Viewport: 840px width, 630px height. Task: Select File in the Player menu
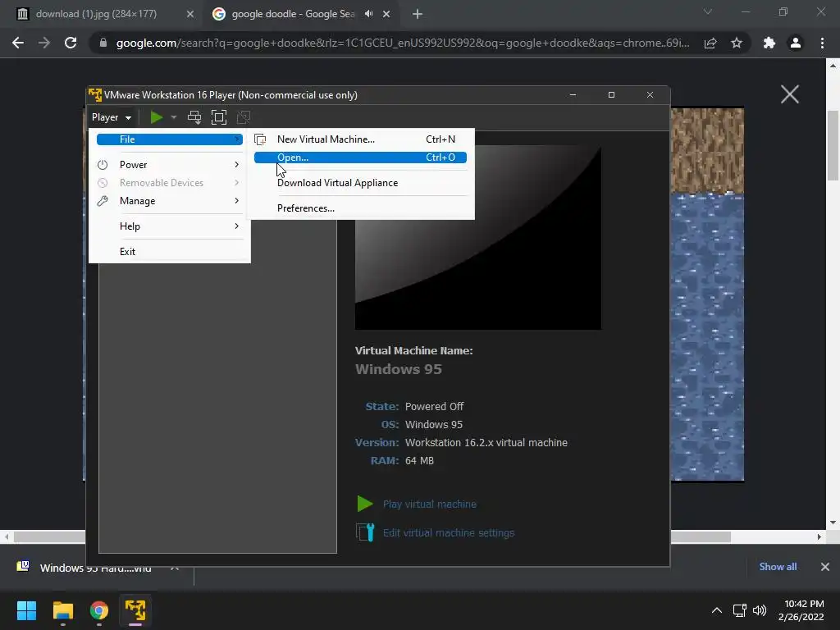(169, 139)
